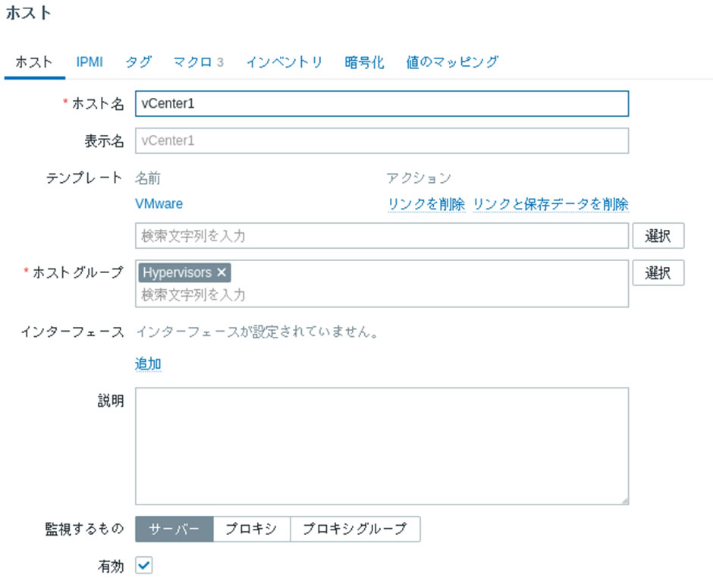Open the マクロ tab
Screen dimensions: 713x588
pos(197,62)
